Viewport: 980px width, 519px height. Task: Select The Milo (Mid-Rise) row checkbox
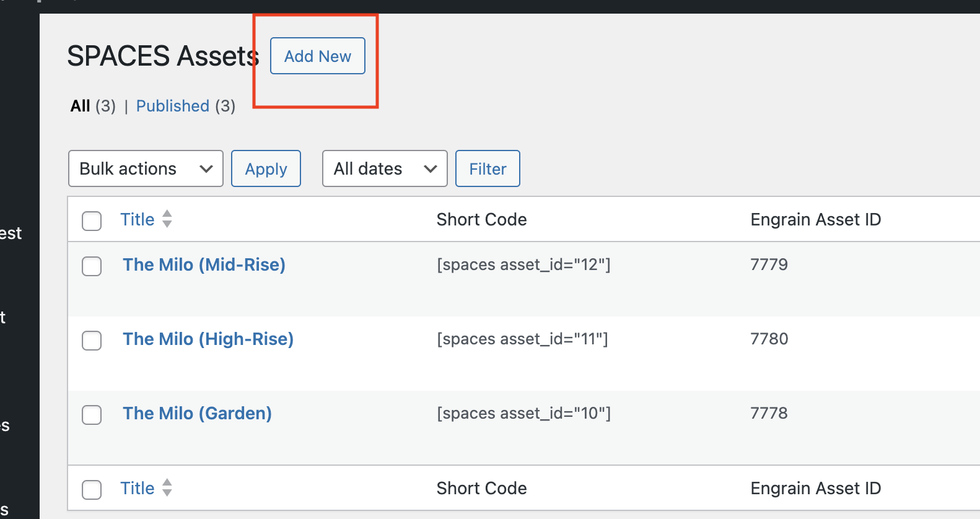click(x=92, y=266)
